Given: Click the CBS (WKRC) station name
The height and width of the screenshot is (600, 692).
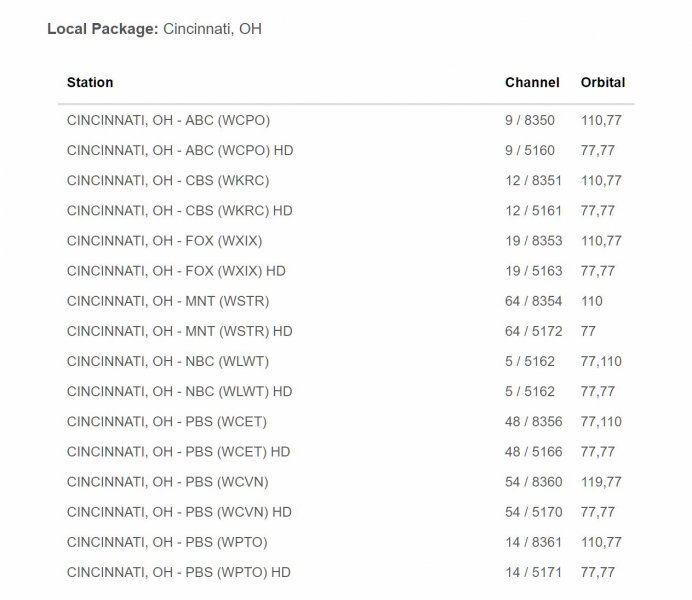Looking at the screenshot, I should (x=168, y=181).
